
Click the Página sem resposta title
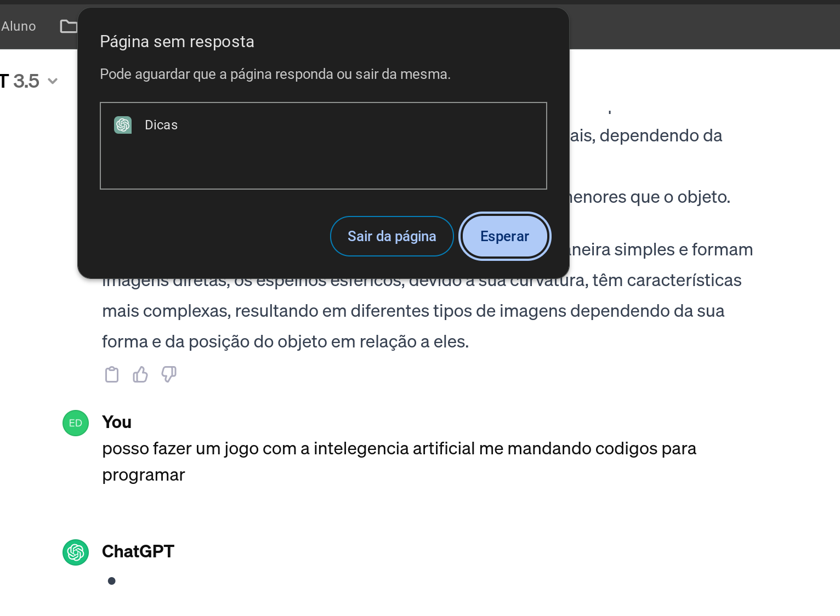pos(177,42)
